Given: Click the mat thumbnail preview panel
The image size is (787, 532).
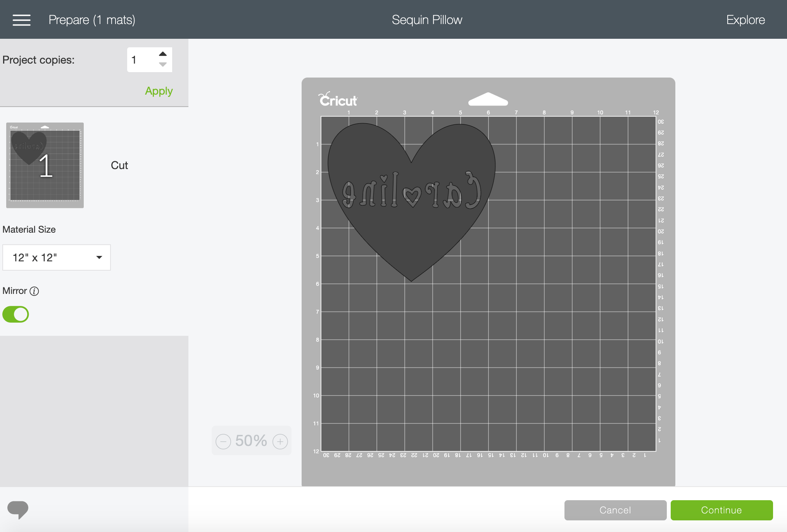Looking at the screenshot, I should click(45, 163).
